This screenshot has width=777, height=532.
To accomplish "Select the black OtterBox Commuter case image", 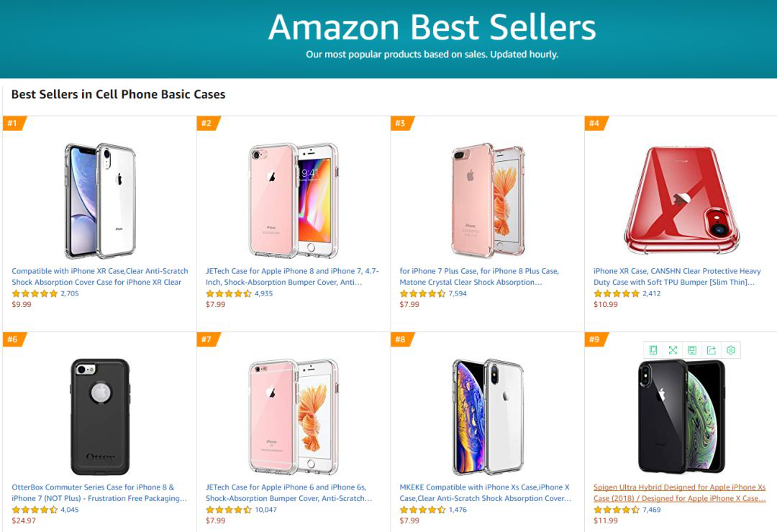I will tap(99, 416).
